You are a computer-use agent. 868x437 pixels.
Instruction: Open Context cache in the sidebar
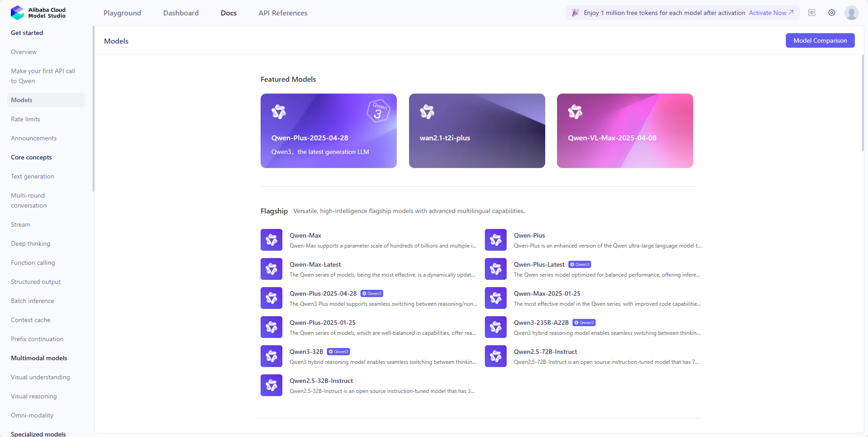(46, 320)
